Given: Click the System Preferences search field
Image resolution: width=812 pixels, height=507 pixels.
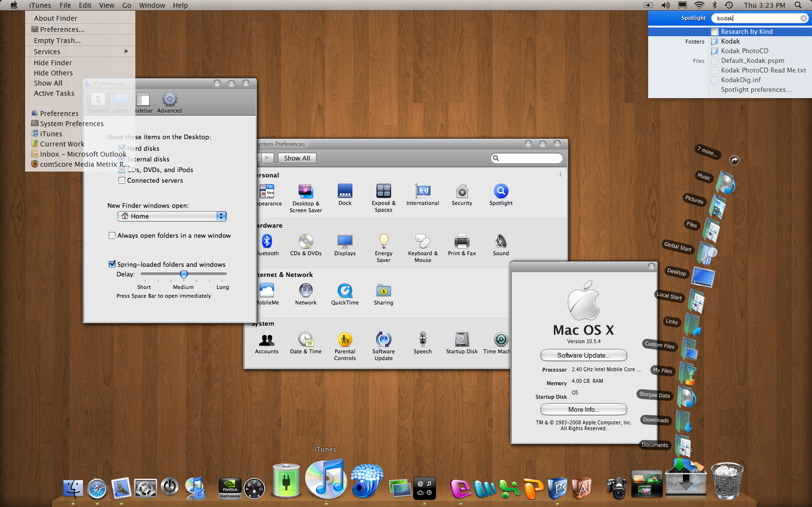Looking at the screenshot, I should (527, 158).
